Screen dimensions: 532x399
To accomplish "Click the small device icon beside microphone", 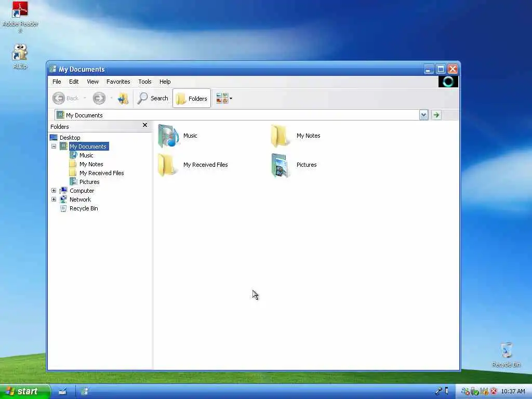I will pos(447,391).
